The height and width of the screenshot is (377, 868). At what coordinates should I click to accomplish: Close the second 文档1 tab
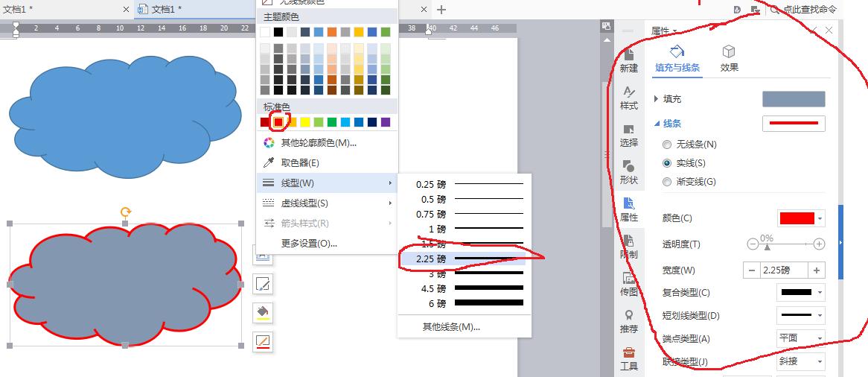click(x=424, y=10)
